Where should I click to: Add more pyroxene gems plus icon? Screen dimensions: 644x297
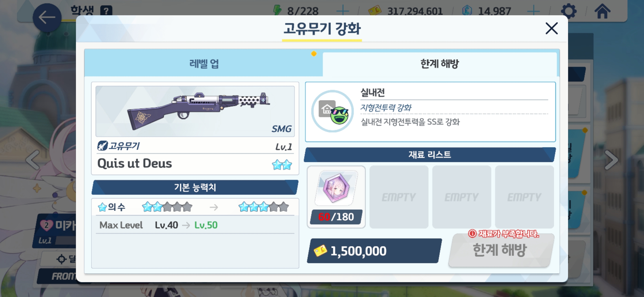(533, 11)
